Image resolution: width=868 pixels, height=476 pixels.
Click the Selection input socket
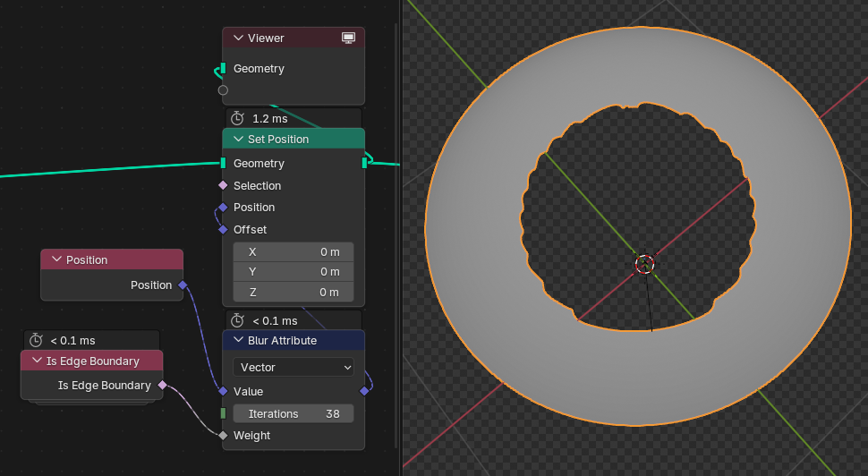click(223, 185)
